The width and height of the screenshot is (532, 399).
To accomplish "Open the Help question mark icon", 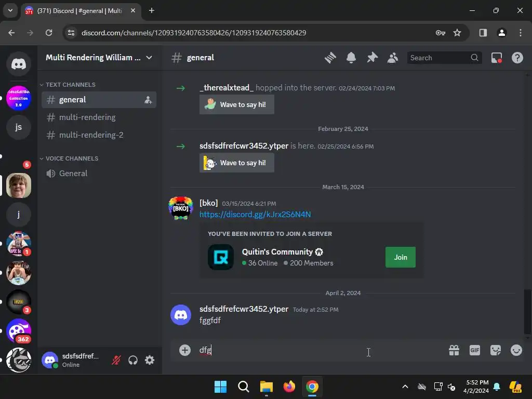I will [517, 58].
